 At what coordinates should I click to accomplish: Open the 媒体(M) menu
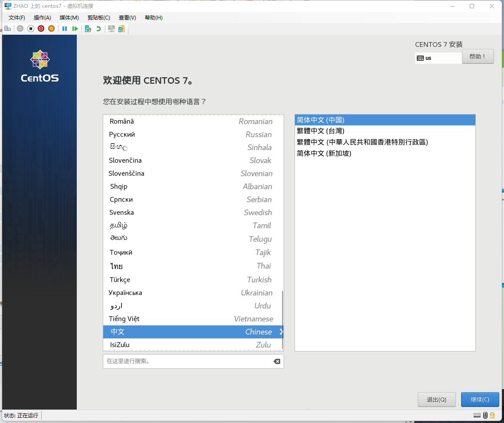(x=69, y=18)
